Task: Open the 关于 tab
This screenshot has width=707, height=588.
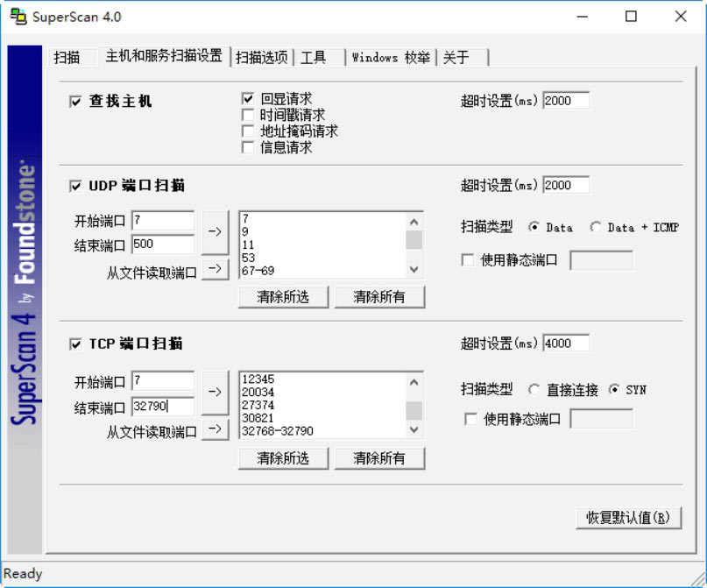Action: point(456,57)
